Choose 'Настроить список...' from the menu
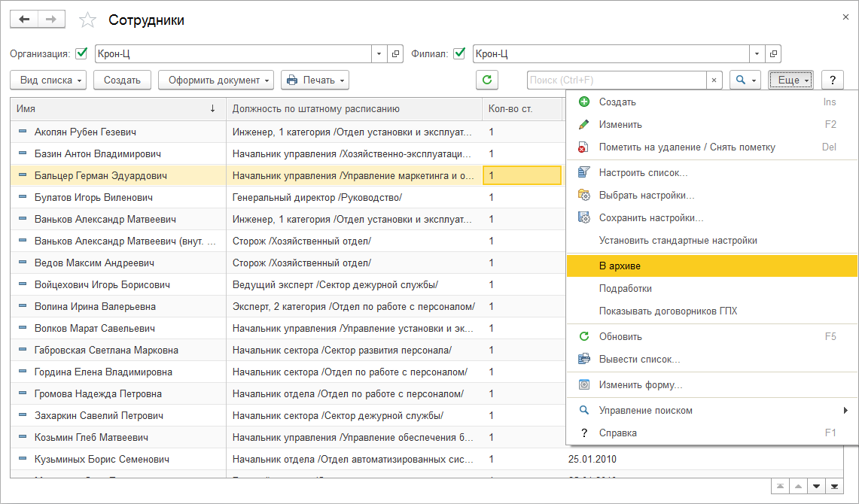The width and height of the screenshot is (859, 504). click(643, 173)
